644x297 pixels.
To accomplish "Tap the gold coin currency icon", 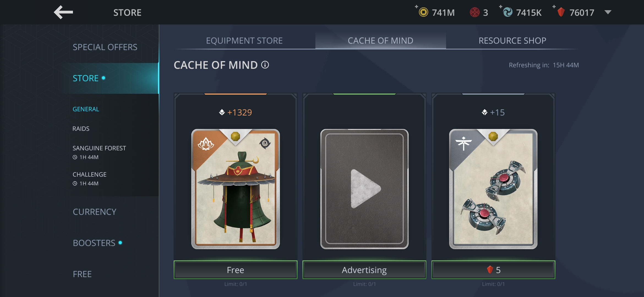I will [423, 12].
